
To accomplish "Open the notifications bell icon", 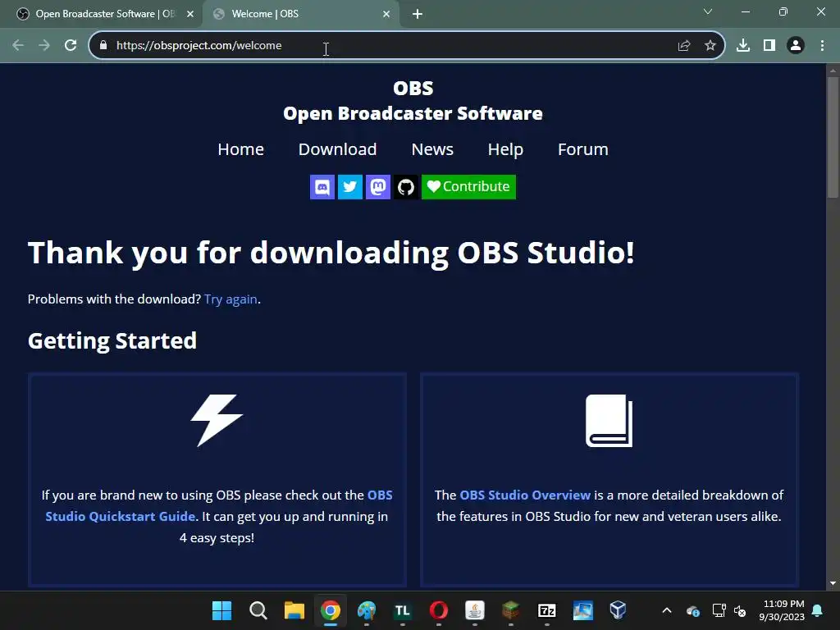I will pos(818,610).
